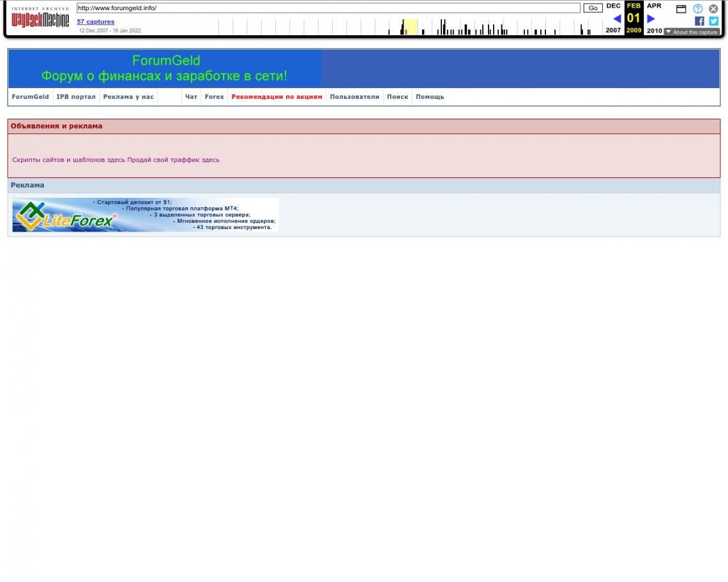Viewport: 728px width, 582px height.
Task: Open the Пользователи menu item
Action: coord(354,97)
